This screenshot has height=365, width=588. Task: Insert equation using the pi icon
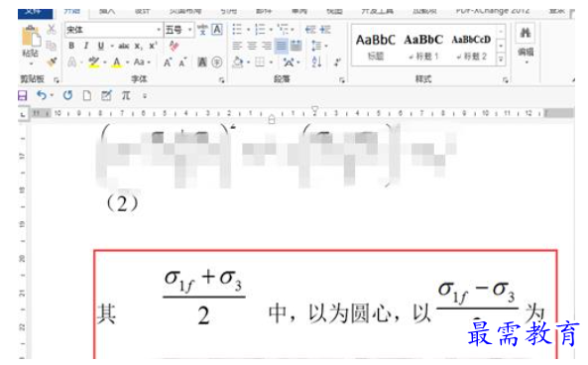click(126, 95)
